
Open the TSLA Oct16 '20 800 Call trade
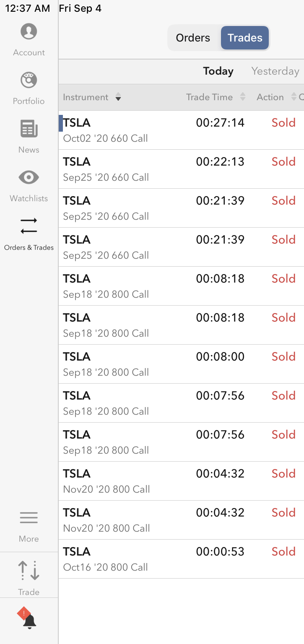tap(181, 559)
